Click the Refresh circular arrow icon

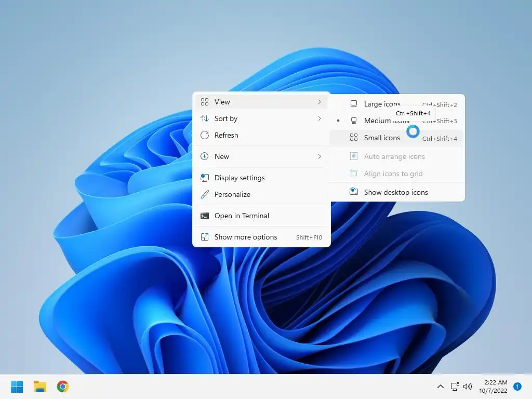(x=205, y=135)
